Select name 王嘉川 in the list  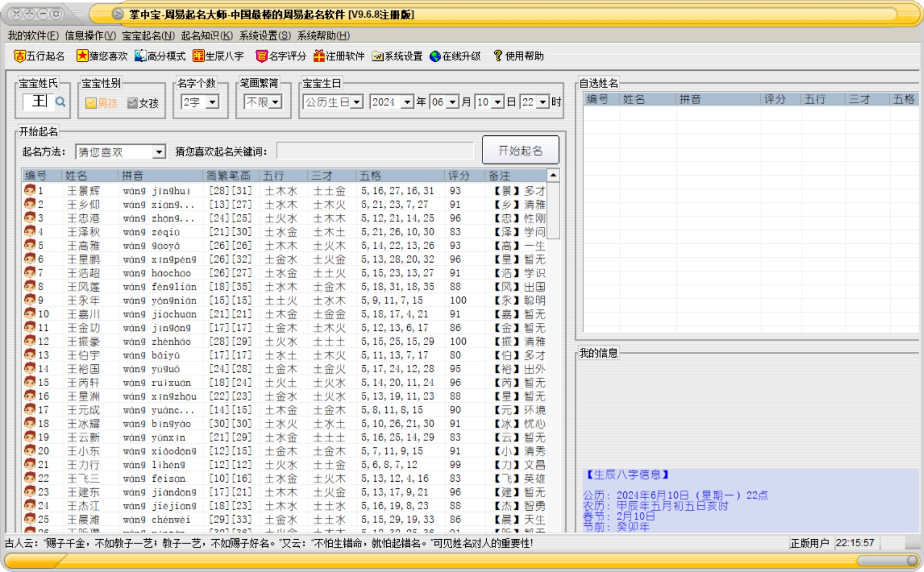(x=83, y=314)
